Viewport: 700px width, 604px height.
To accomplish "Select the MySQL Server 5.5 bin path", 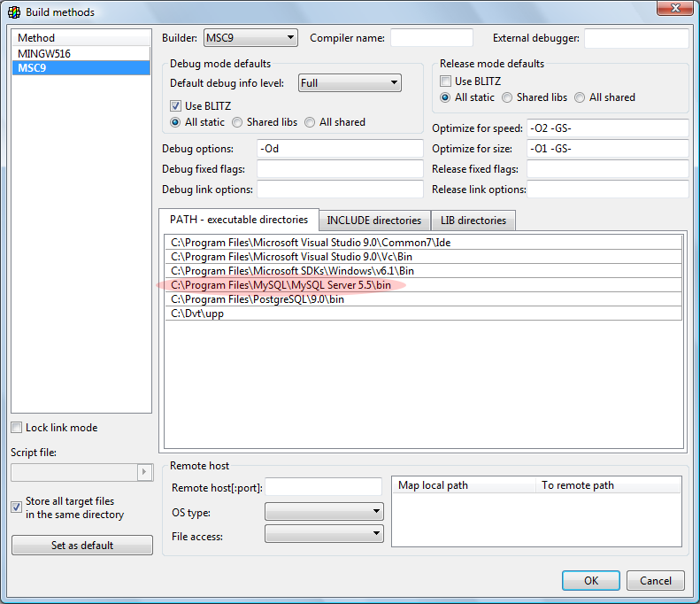I will [x=281, y=285].
